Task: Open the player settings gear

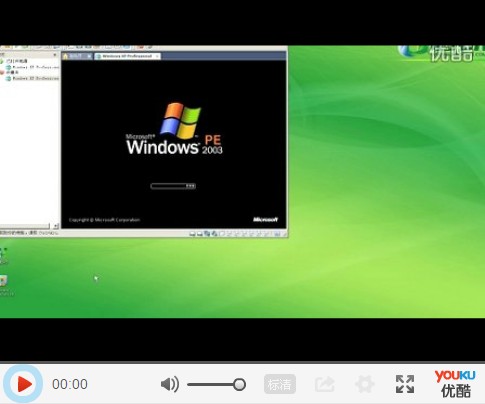Action: point(364,384)
